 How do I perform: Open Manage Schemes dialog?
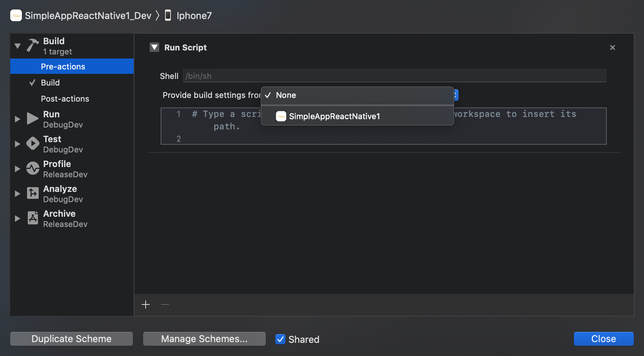click(204, 339)
